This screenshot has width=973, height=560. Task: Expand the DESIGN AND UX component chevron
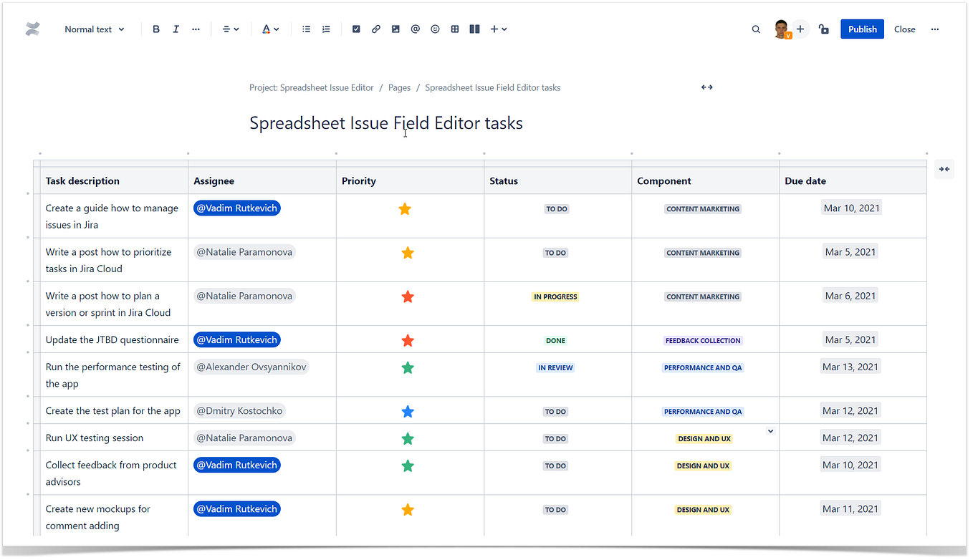[770, 430]
